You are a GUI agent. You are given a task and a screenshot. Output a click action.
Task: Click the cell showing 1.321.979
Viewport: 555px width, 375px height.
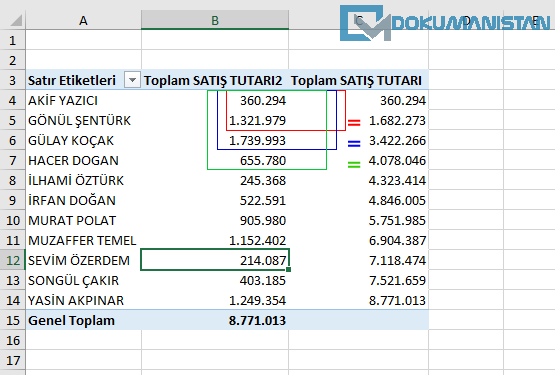[215, 120]
